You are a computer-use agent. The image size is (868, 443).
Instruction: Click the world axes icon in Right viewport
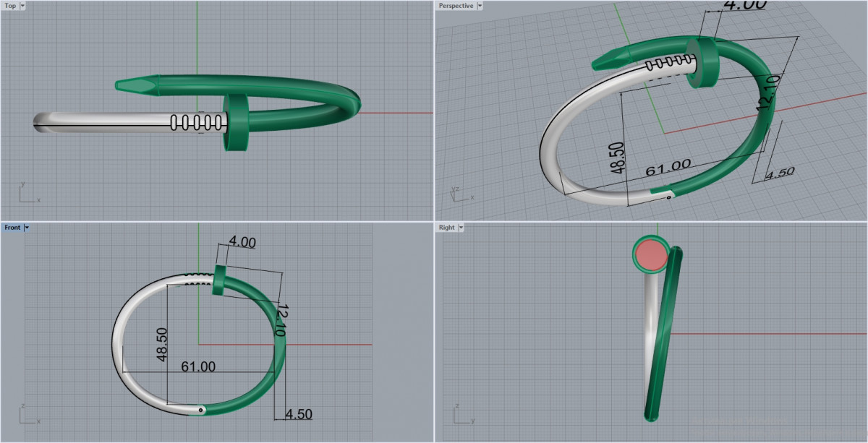tap(463, 415)
